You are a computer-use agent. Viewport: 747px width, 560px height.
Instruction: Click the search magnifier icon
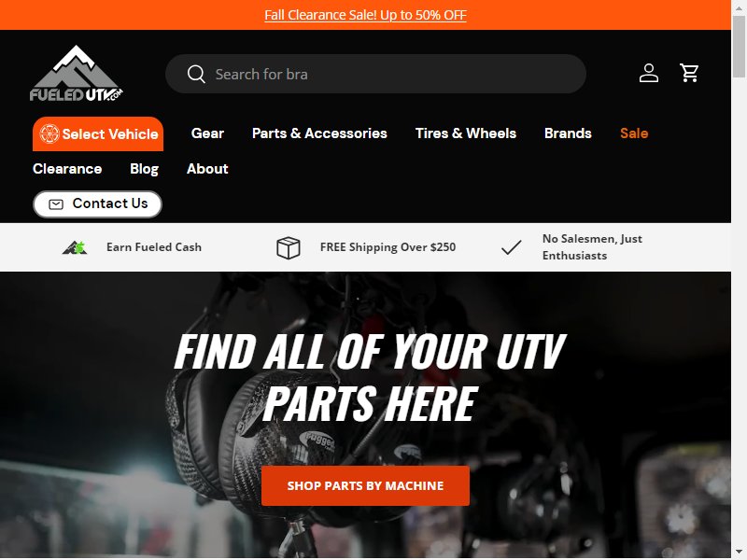pos(196,75)
